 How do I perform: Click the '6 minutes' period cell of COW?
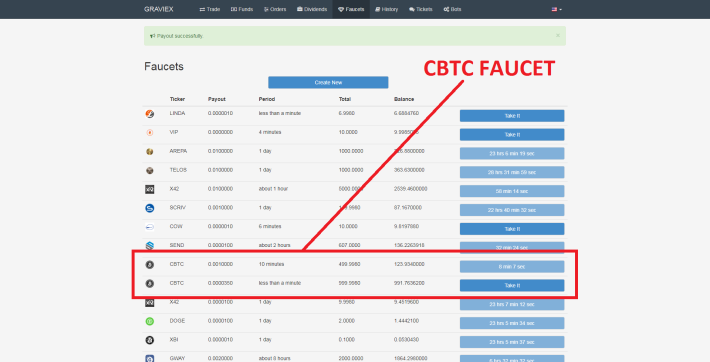(x=270, y=226)
